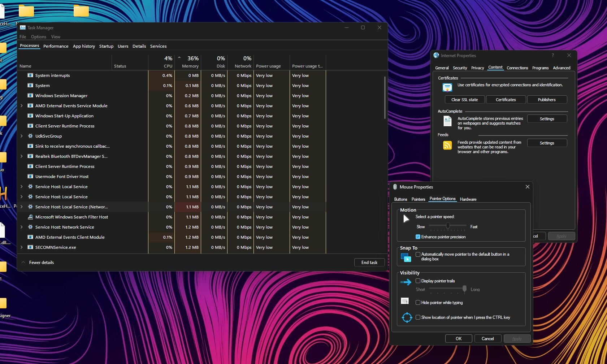Enable Hide pointer while typing
The width and height of the screenshot is (607, 364).
coord(418,303)
